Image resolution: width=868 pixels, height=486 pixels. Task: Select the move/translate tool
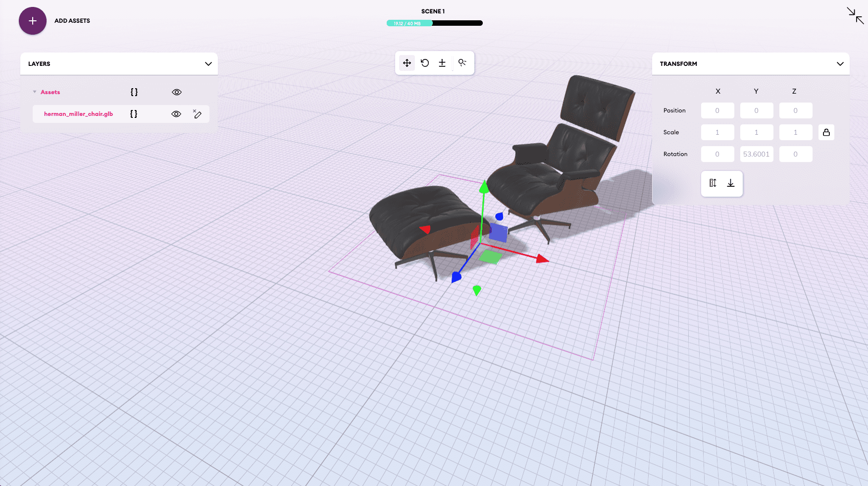click(x=407, y=63)
